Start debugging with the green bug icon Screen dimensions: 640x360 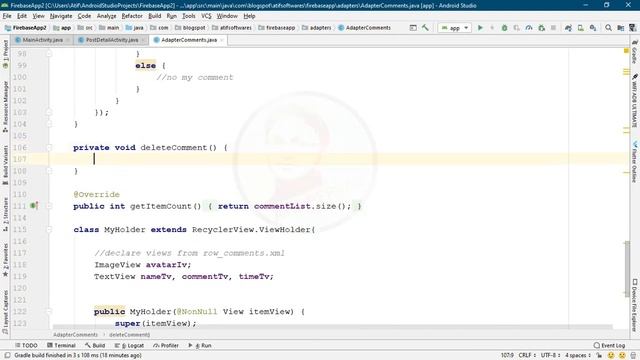[504, 28]
